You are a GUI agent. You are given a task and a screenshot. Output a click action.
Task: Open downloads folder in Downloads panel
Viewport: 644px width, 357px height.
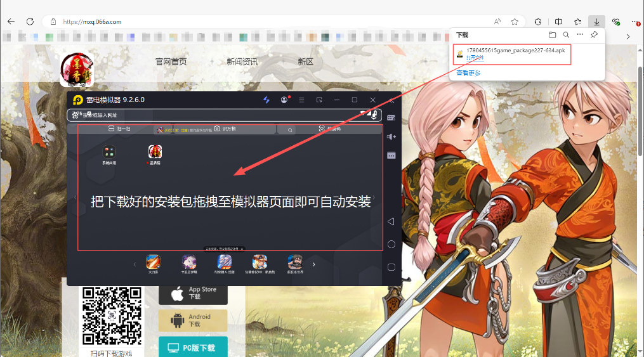coord(553,35)
